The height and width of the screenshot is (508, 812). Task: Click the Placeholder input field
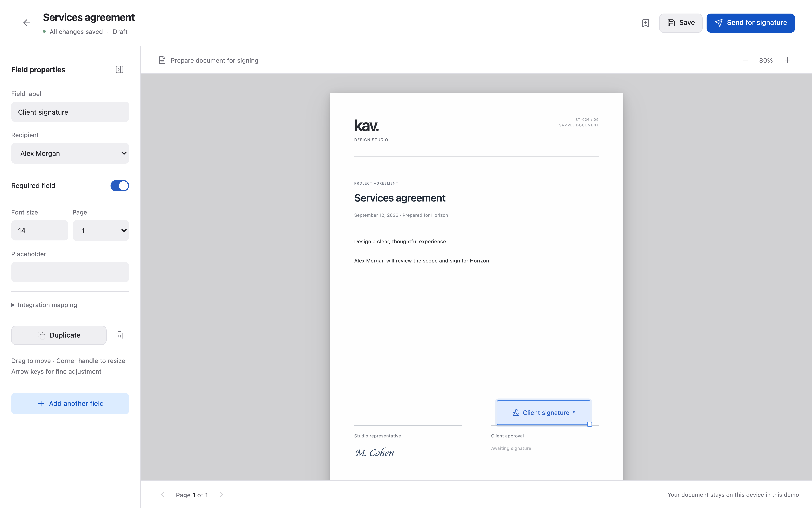click(70, 272)
